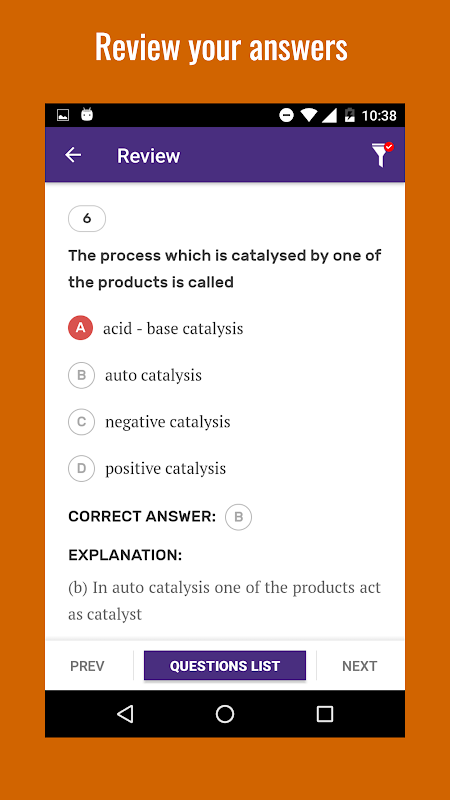Go to NEXT question
Screen dimensions: 450x800
click(359, 666)
